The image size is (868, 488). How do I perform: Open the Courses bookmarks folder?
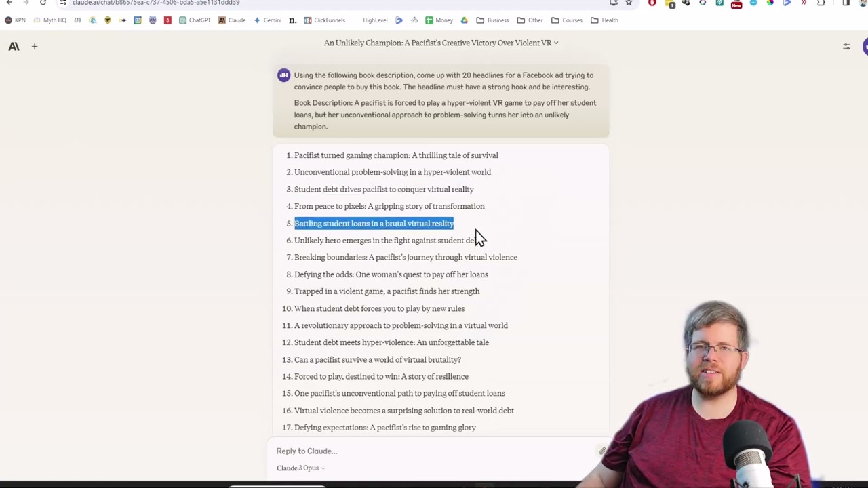567,20
